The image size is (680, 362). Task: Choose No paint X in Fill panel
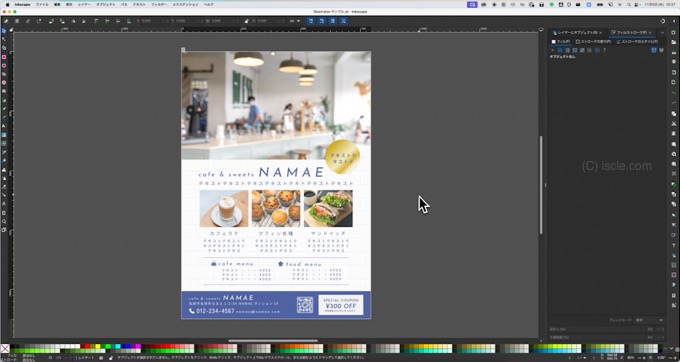pos(552,50)
